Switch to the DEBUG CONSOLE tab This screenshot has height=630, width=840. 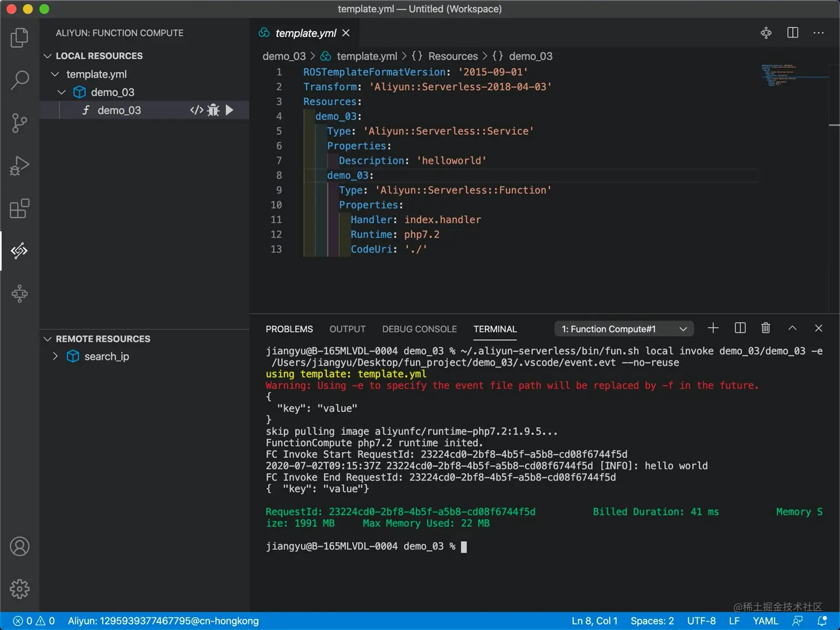click(x=419, y=329)
